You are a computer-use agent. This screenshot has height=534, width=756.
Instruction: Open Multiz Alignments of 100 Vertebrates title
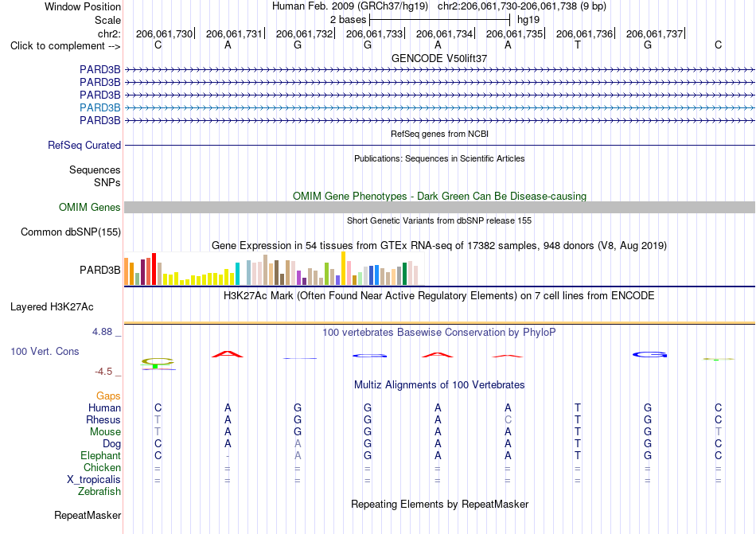point(439,384)
